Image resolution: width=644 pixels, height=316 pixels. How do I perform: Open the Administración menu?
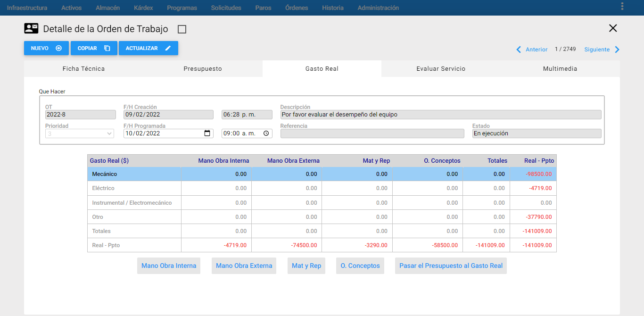(378, 8)
